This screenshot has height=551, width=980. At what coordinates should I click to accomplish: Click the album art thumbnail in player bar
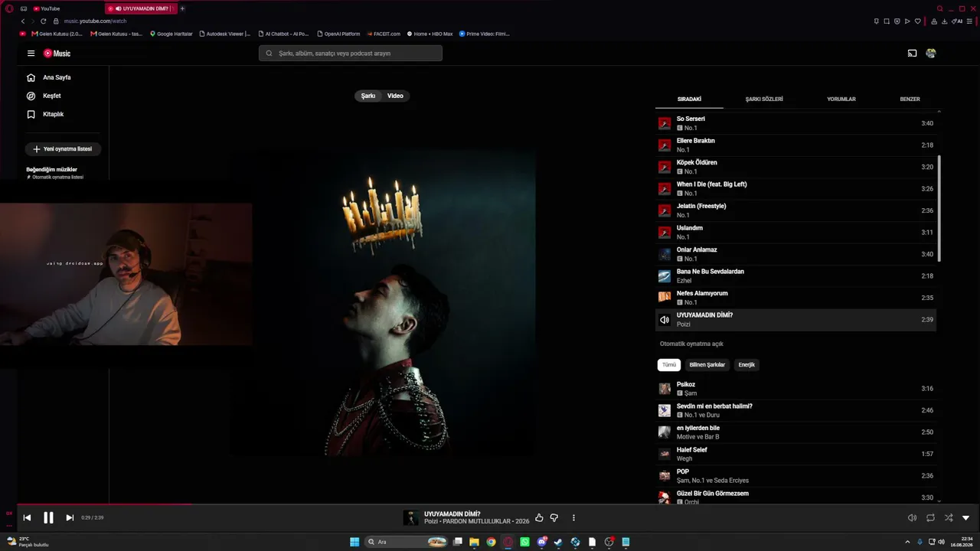tap(411, 518)
